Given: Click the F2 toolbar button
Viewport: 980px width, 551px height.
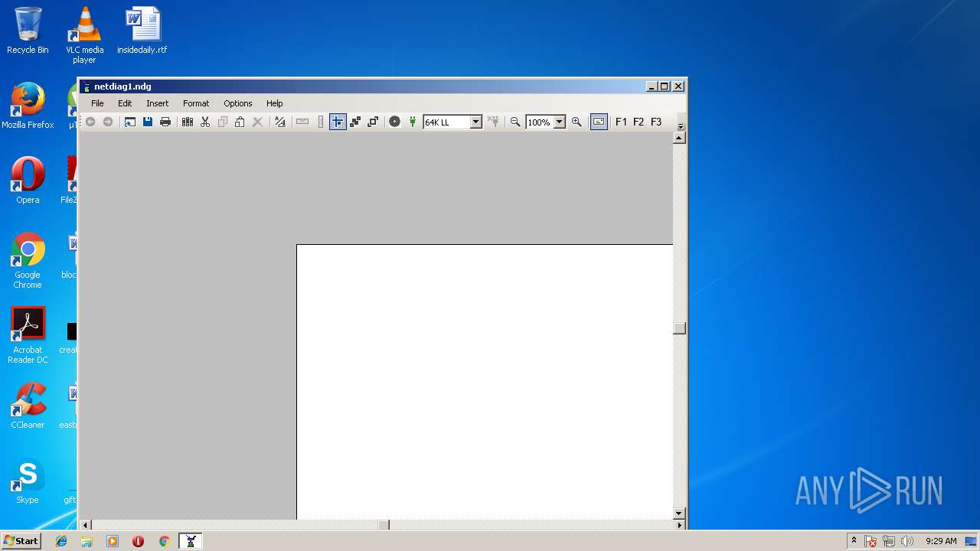Looking at the screenshot, I should 639,122.
